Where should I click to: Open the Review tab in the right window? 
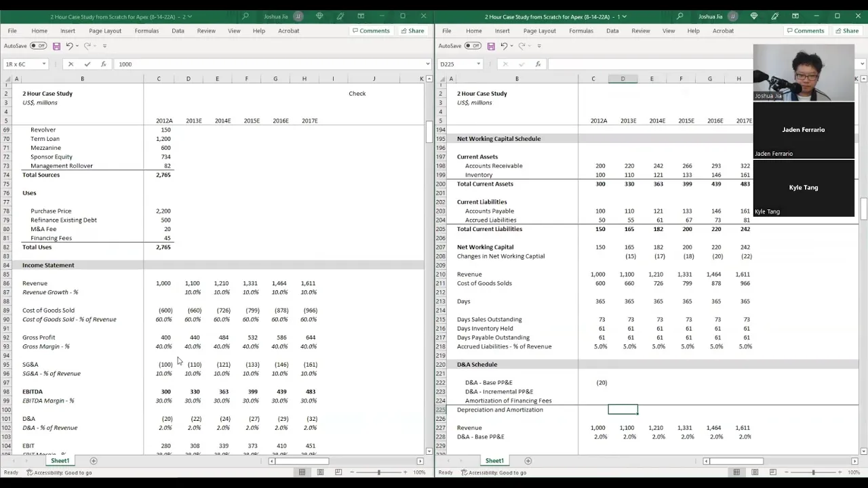[641, 30]
